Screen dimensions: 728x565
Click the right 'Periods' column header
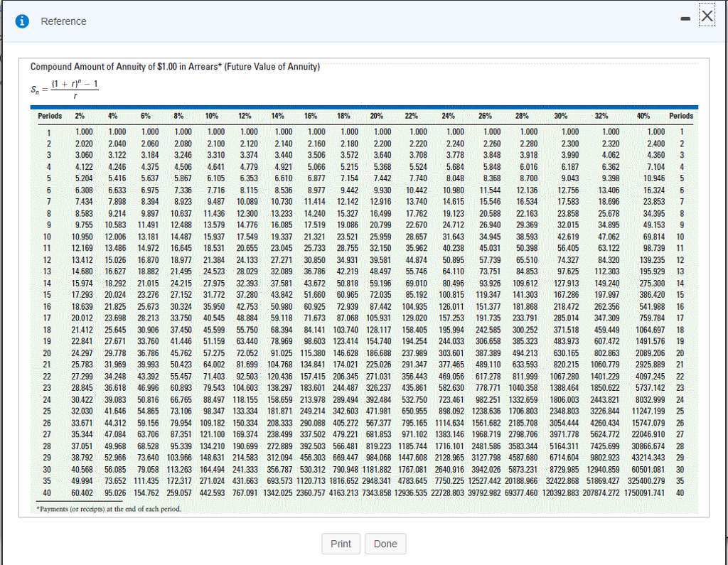coord(680,116)
